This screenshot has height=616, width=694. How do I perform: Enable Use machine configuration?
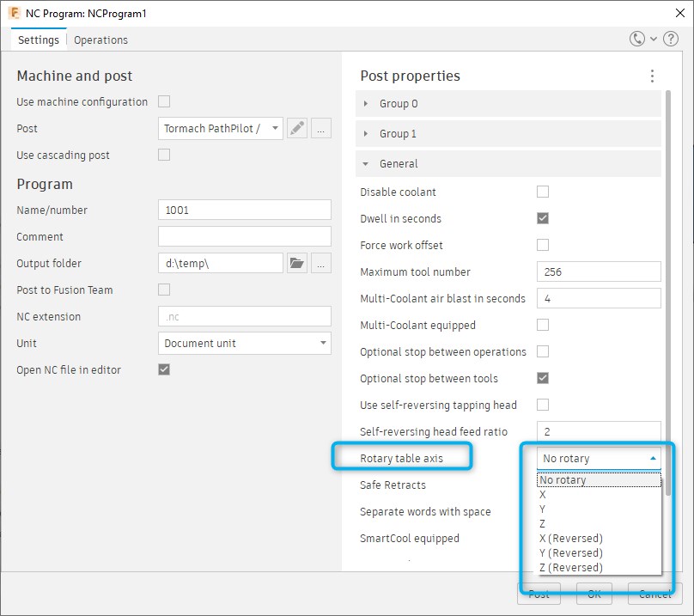point(163,101)
